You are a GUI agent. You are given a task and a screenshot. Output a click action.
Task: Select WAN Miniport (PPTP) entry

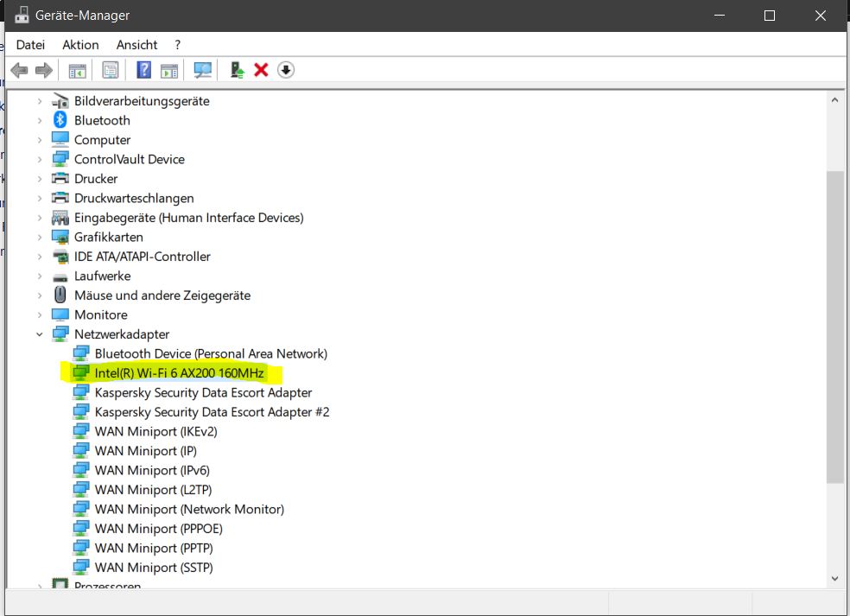(154, 549)
